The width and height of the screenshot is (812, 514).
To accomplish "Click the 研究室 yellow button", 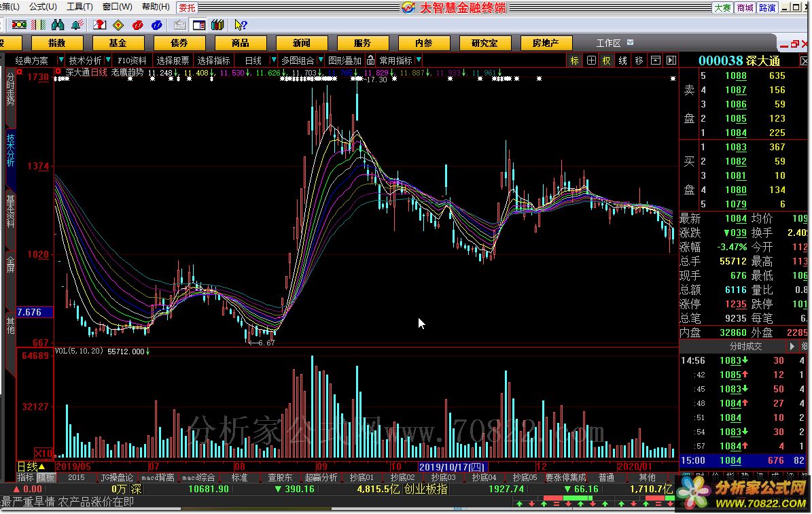I will pos(484,43).
